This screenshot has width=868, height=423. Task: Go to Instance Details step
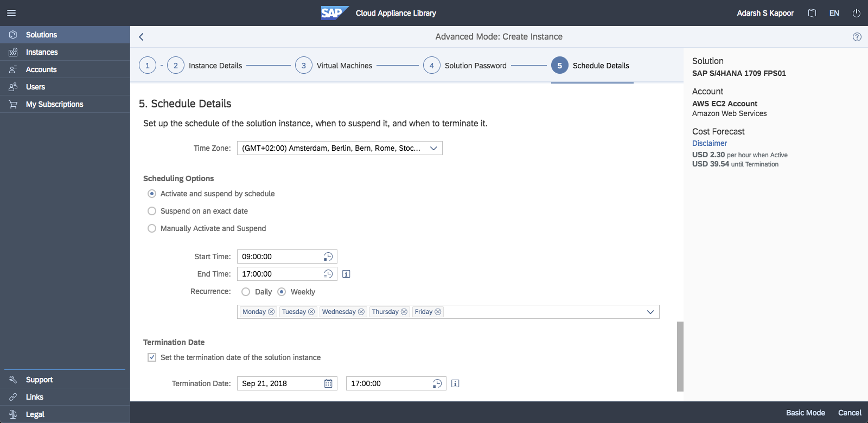click(x=205, y=66)
